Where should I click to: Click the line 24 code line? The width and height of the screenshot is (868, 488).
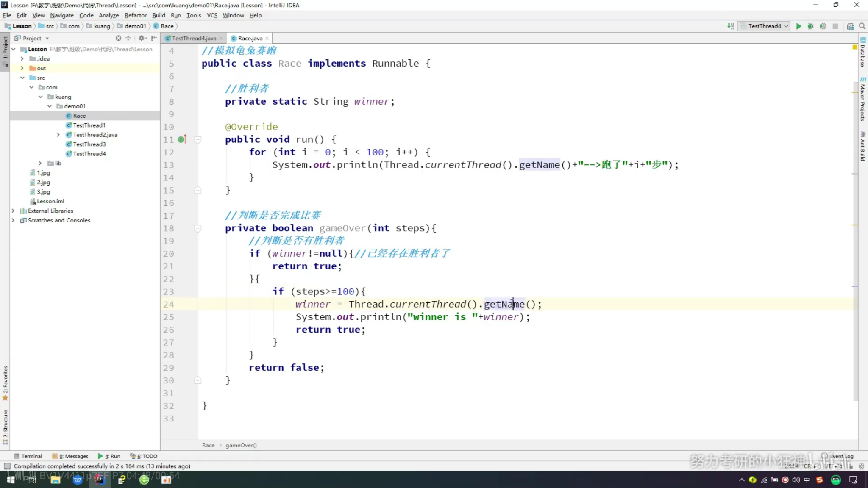point(526,304)
